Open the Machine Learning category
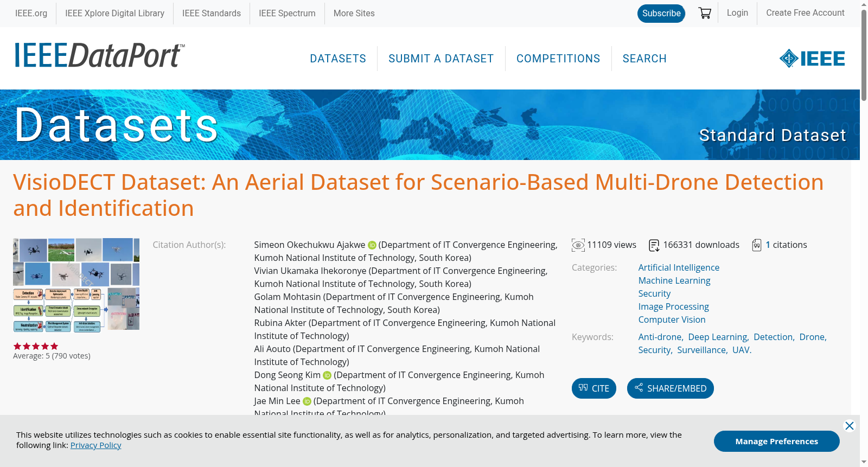Image resolution: width=868 pixels, height=467 pixels. pos(674,280)
